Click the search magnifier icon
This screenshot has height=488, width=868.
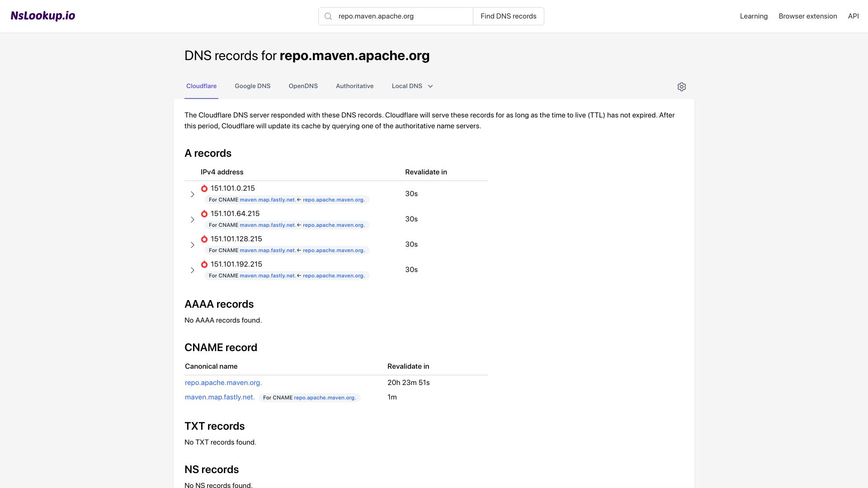coord(329,16)
